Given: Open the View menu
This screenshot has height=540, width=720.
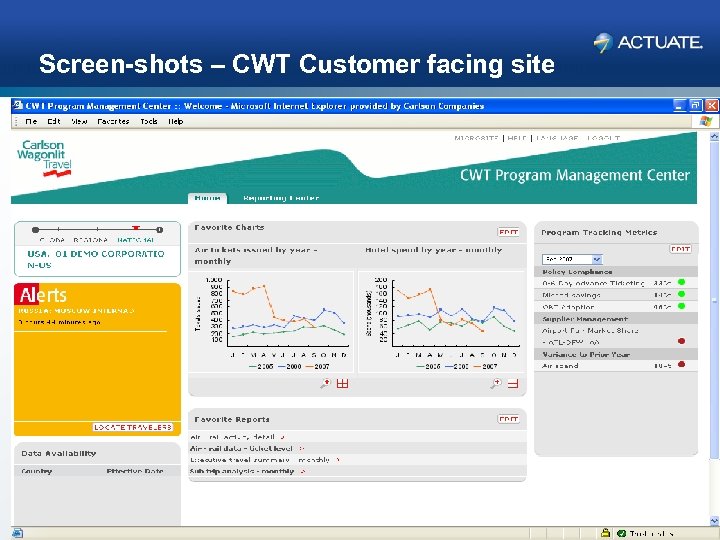Looking at the screenshot, I should pos(79,121).
